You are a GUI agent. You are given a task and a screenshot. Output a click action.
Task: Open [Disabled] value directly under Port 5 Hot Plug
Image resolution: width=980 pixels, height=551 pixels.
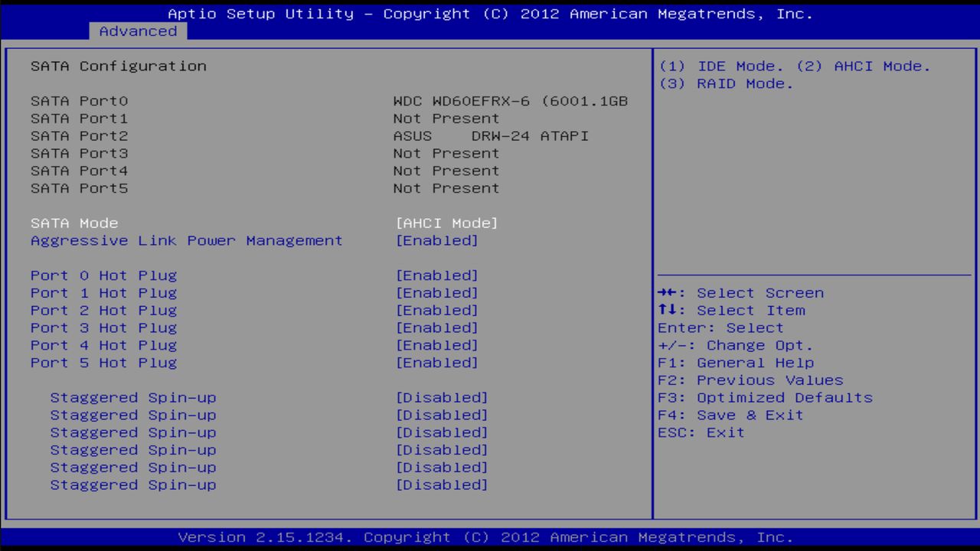(442, 398)
